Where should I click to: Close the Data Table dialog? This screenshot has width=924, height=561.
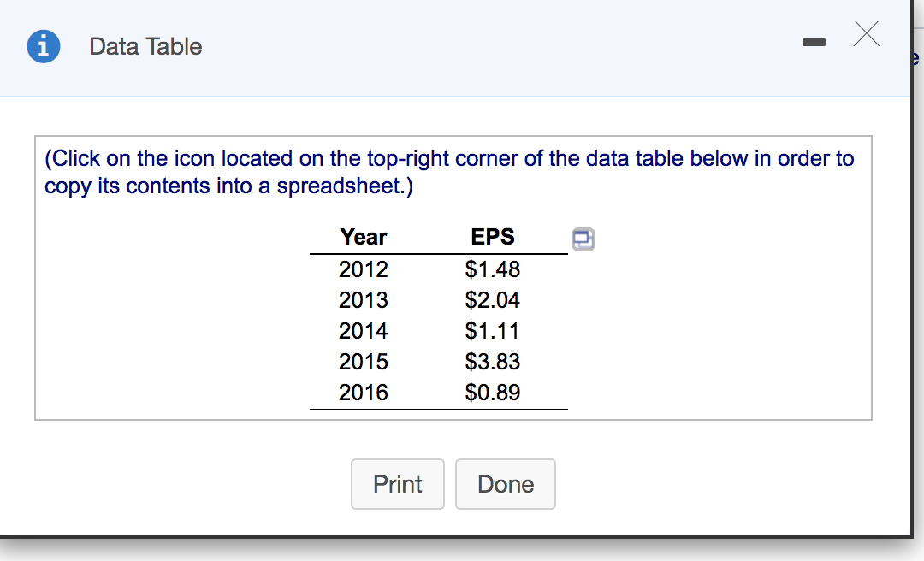[866, 35]
